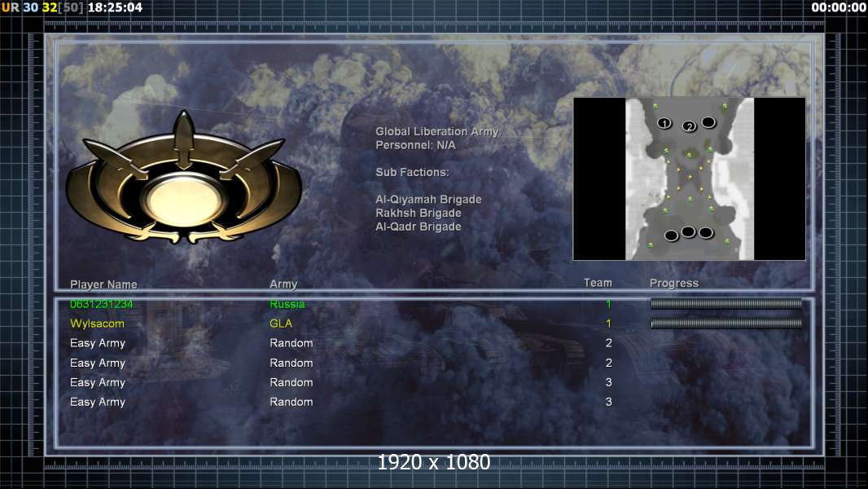Click the progress bar for player 0631231234

(726, 303)
